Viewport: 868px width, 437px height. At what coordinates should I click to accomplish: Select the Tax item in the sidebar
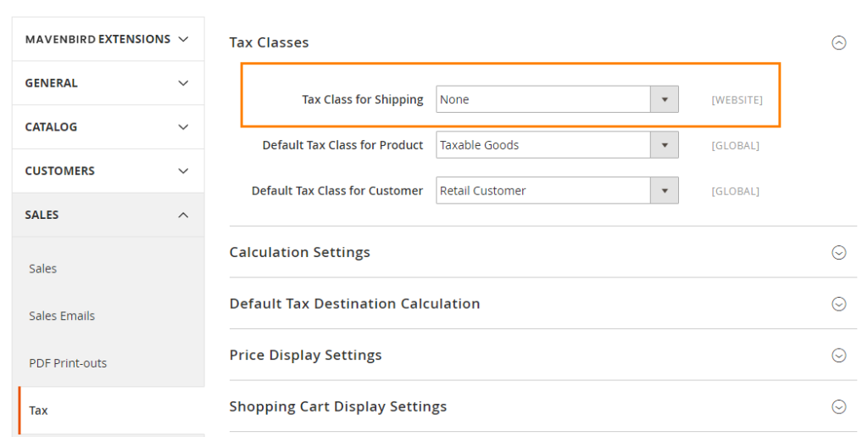39,411
